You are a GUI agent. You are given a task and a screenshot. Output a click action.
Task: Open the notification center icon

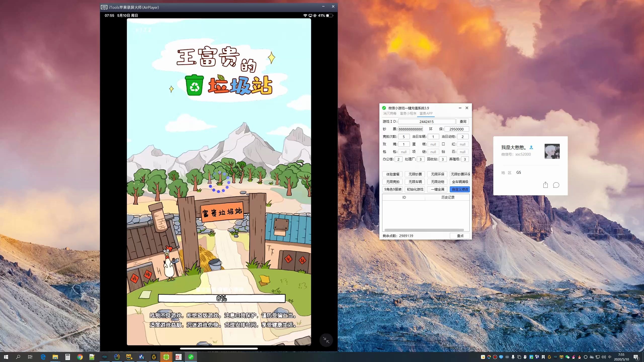tap(636, 357)
